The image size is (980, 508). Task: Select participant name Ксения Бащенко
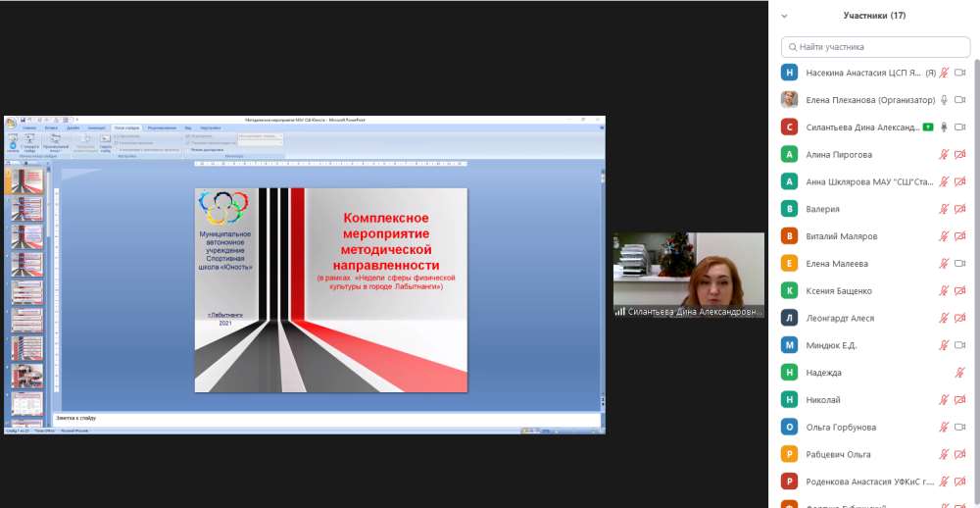(839, 291)
